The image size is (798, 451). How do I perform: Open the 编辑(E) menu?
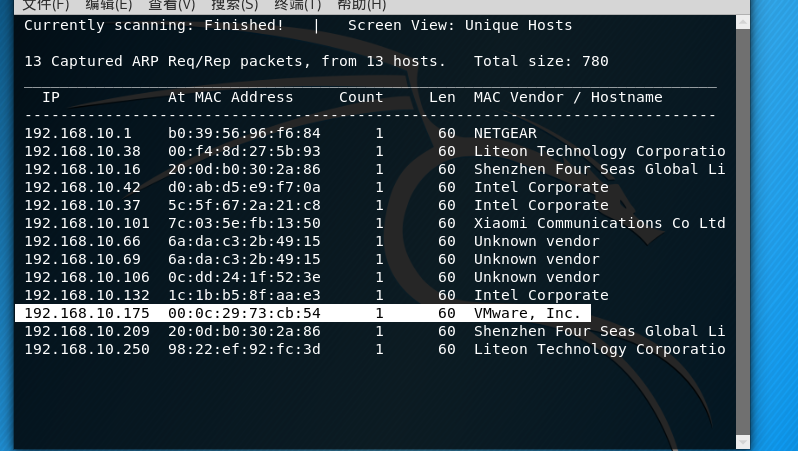click(x=108, y=5)
